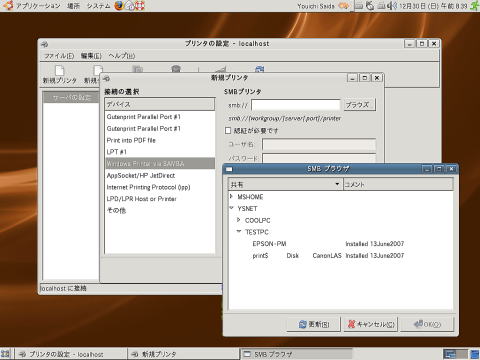Click the Refresh (更新) button in SMB browser
The image size is (480, 360).
click(314, 324)
